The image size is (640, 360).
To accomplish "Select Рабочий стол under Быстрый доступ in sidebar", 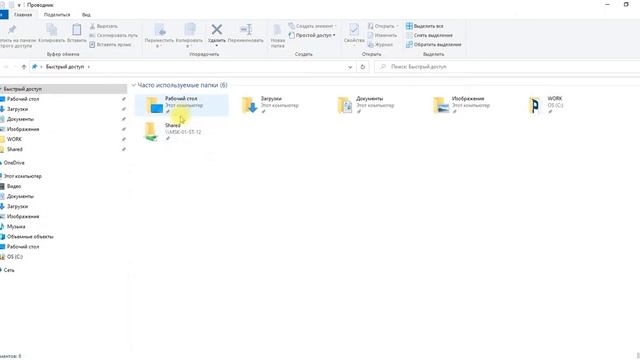I will click(x=23, y=99).
